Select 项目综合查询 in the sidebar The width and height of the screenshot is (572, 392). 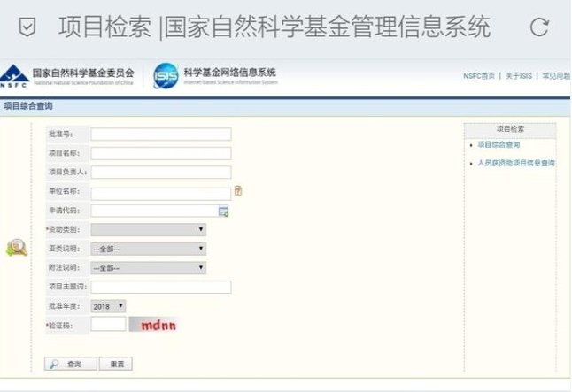[x=499, y=145]
